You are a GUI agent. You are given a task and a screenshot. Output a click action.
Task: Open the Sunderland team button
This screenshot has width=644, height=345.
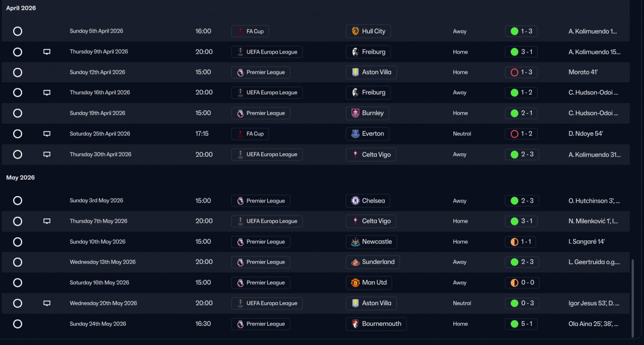click(x=373, y=262)
